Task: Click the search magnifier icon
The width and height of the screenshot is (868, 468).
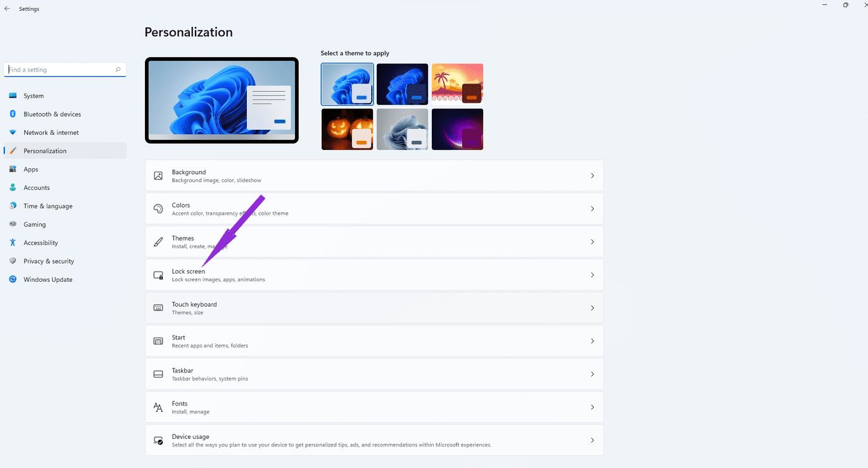Action: point(118,70)
